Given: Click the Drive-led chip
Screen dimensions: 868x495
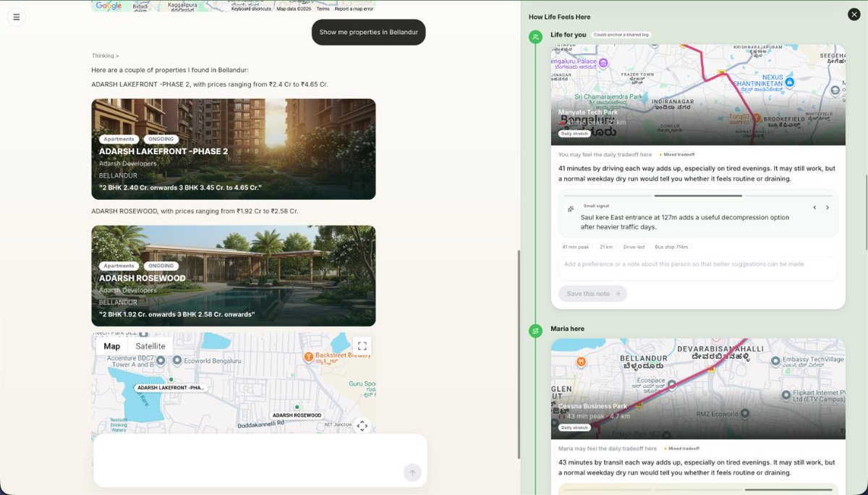Looking at the screenshot, I should 634,247.
